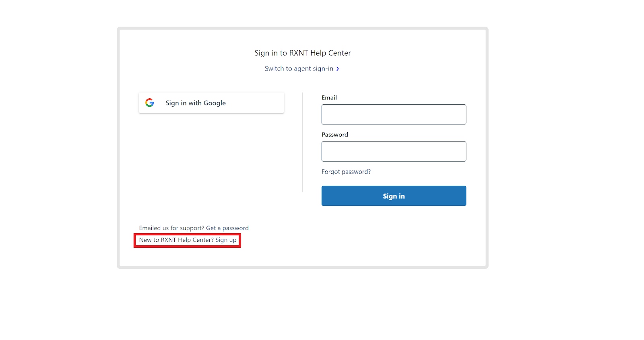Open the Sign up link
Viewport: 644px width, 340px height.
pos(225,240)
